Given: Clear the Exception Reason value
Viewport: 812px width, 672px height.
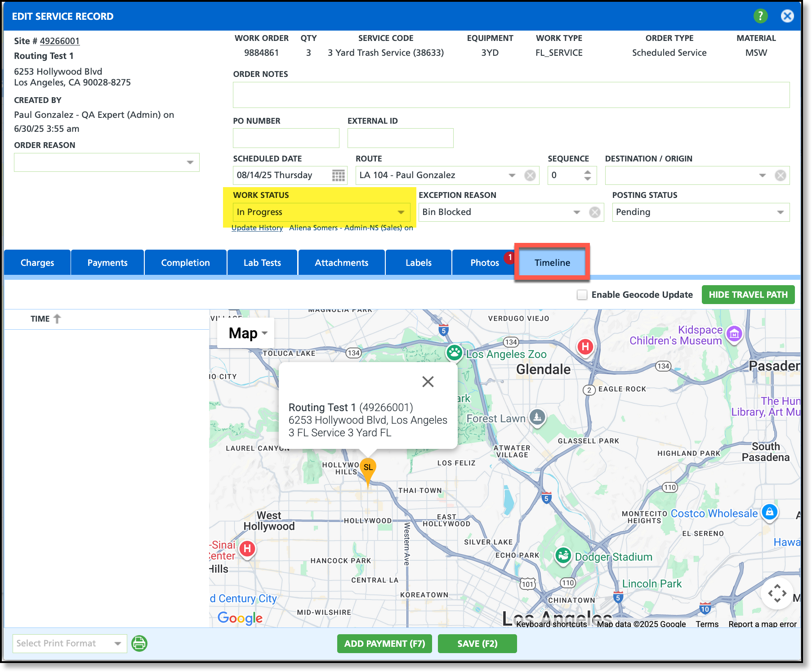Looking at the screenshot, I should (x=595, y=212).
